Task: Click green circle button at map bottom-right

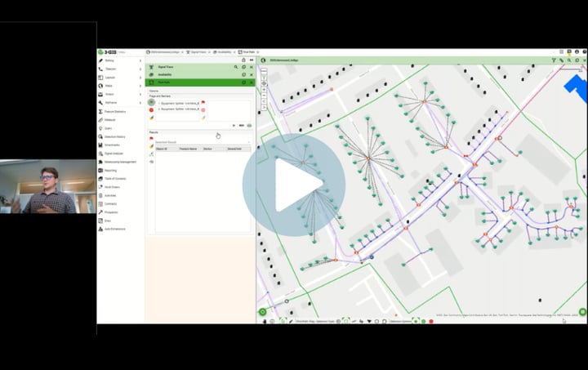Action: (582, 312)
